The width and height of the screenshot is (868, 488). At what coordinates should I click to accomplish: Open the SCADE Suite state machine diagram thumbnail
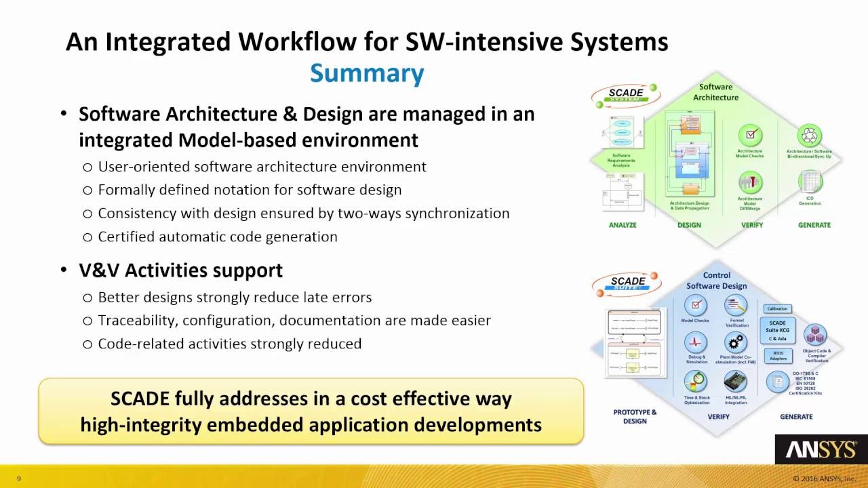[x=636, y=344]
